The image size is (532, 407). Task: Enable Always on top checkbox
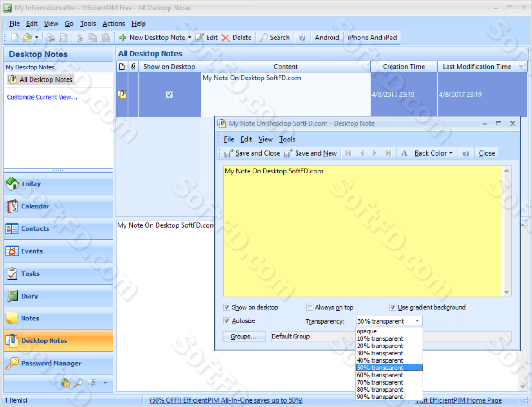tap(310, 307)
